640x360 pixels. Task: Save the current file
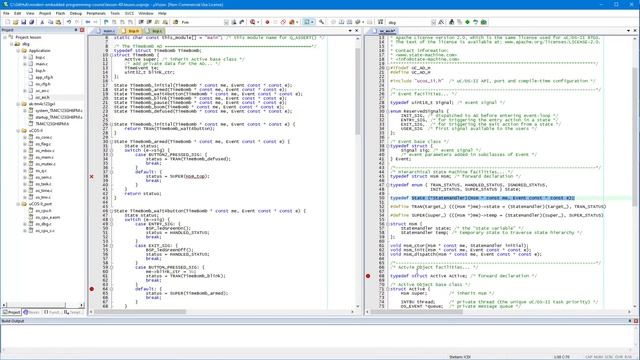point(24,22)
